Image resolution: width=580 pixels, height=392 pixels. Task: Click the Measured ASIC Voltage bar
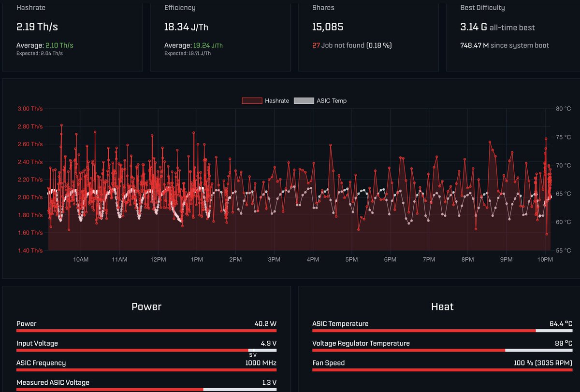(x=146, y=389)
